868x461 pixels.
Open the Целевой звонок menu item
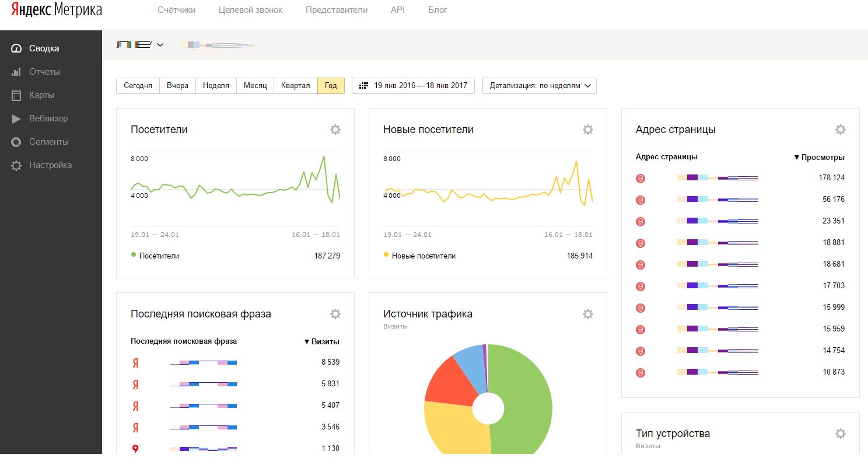click(250, 10)
